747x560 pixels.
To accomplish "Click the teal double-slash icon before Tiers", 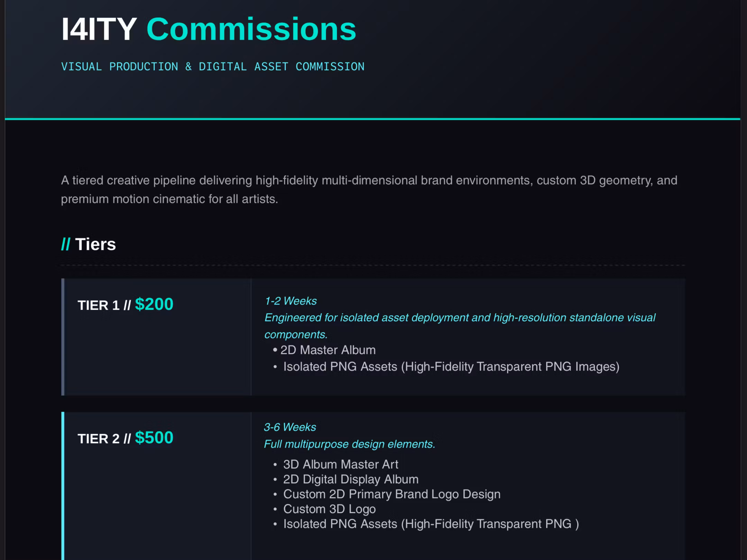I will (x=66, y=244).
